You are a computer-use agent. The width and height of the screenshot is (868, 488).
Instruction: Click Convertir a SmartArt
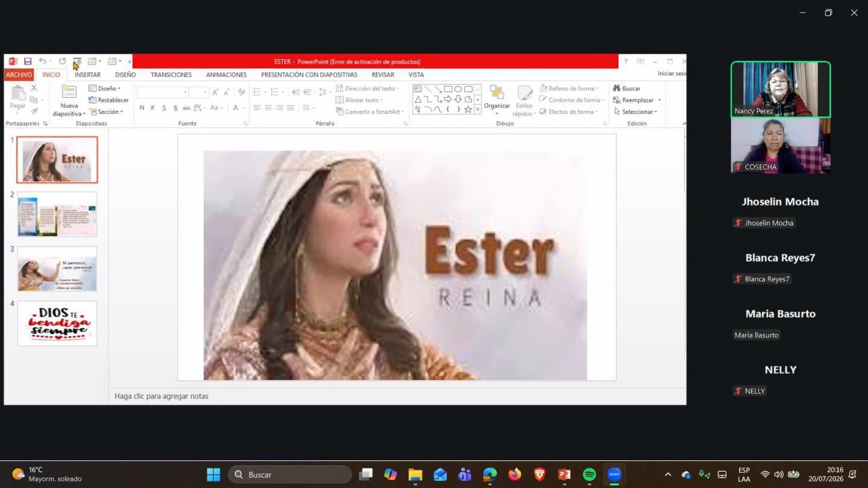coord(370,111)
